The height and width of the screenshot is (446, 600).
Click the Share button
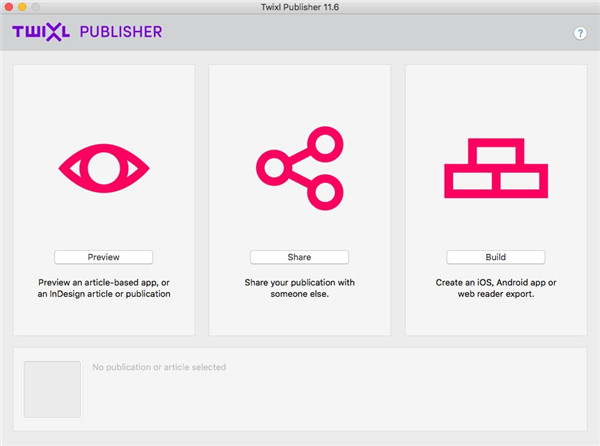point(299,257)
